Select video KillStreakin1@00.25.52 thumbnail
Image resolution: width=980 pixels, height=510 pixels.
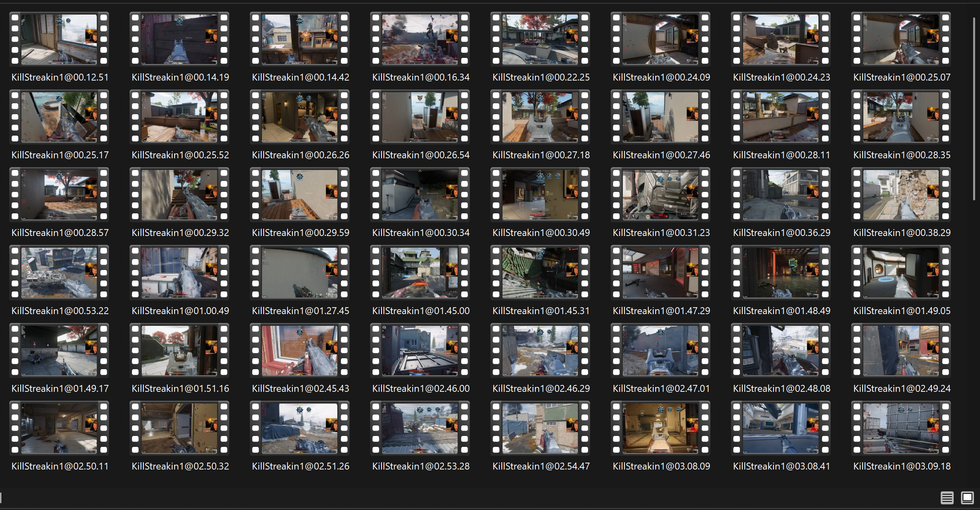tap(179, 117)
